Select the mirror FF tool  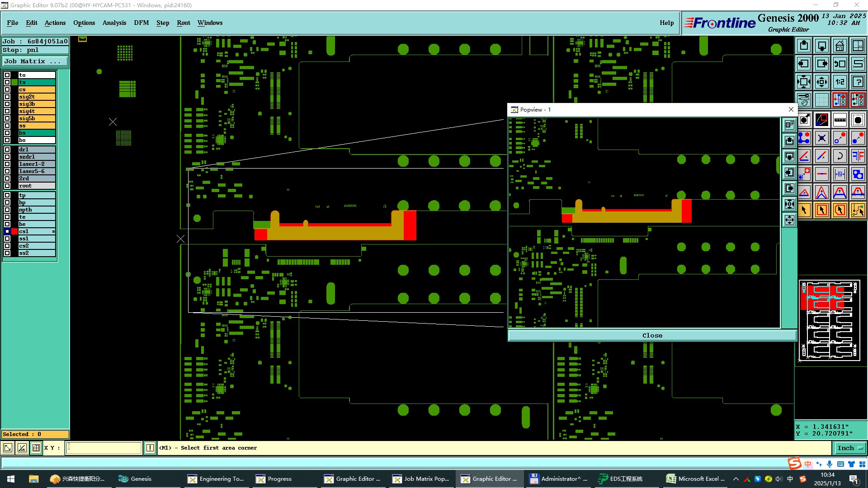(858, 156)
